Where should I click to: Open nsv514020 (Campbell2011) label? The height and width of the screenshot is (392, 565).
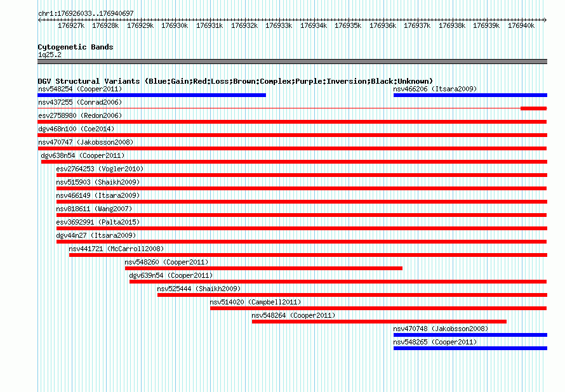coord(255,302)
